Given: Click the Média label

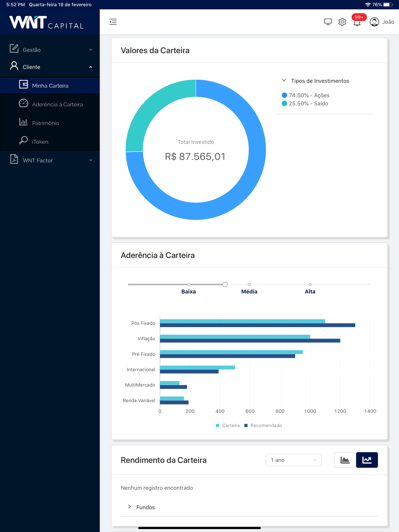Looking at the screenshot, I should (x=249, y=292).
